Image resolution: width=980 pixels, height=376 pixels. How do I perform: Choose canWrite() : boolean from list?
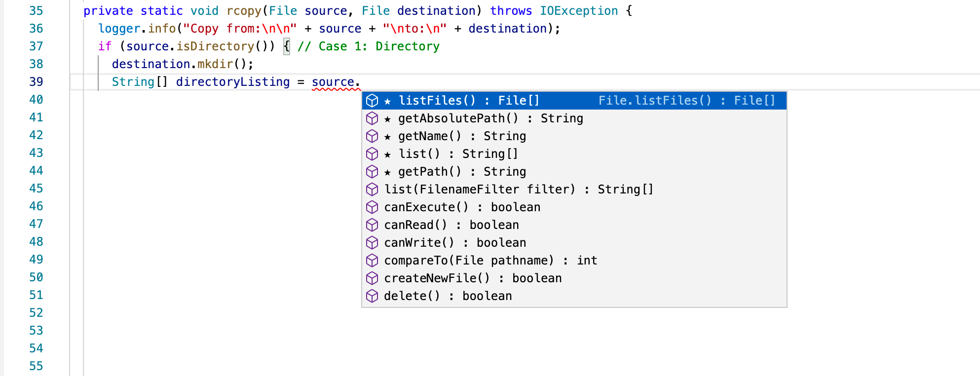click(455, 243)
